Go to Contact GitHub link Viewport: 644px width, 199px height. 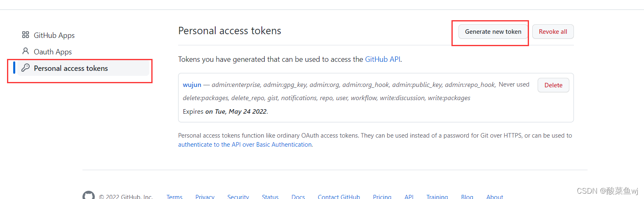pos(339,197)
